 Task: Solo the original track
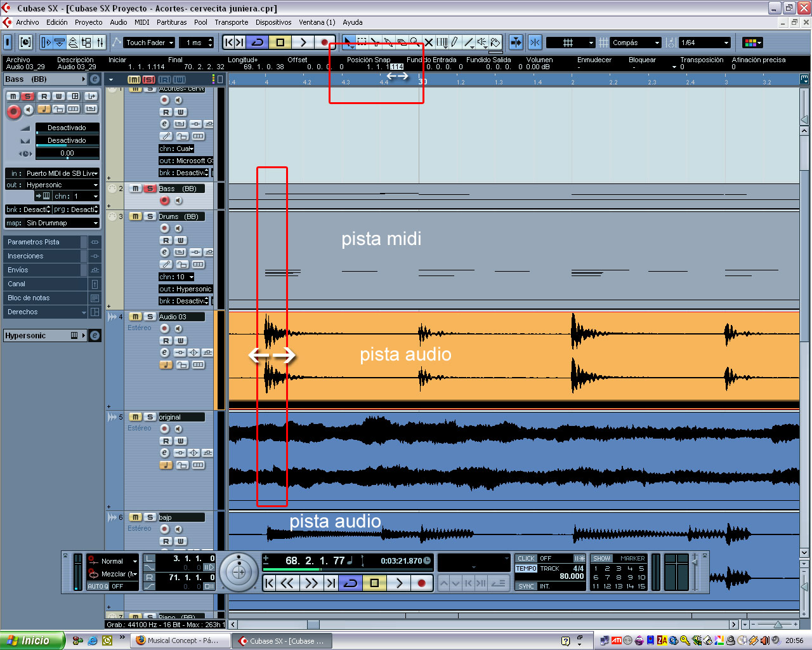click(x=150, y=417)
